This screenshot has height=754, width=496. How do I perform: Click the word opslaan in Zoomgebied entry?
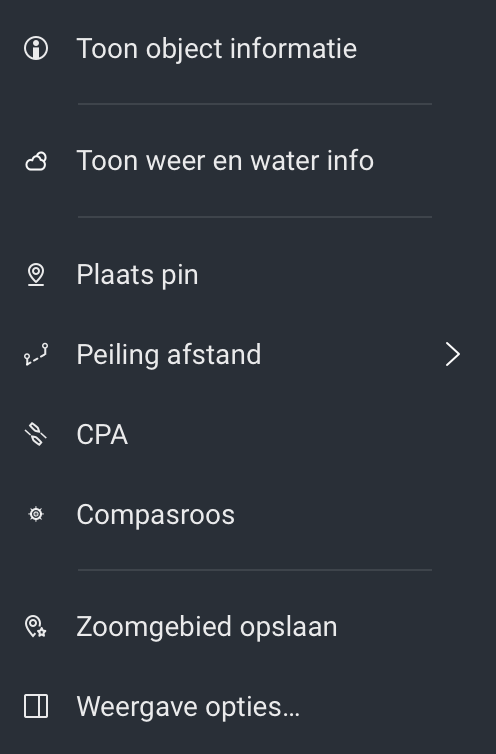pyautogui.click(x=288, y=628)
